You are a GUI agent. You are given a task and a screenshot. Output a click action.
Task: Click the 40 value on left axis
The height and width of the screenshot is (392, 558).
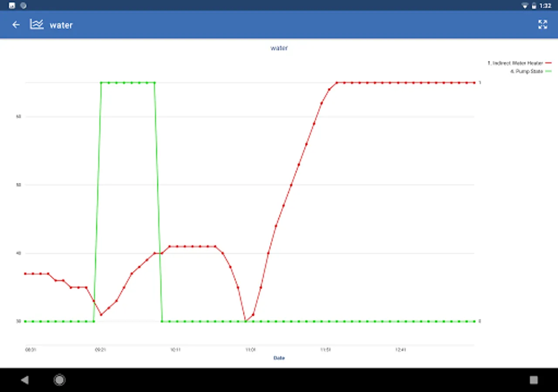[19, 253]
